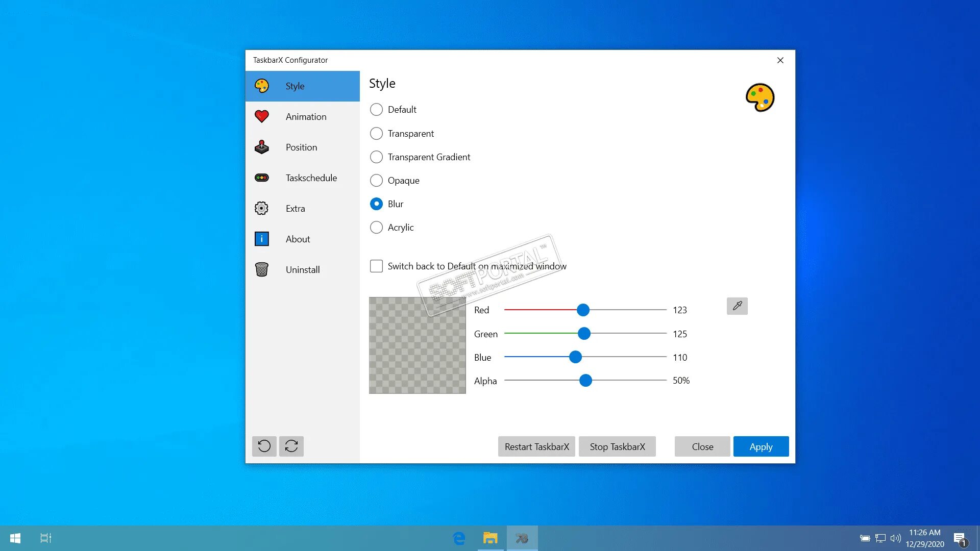
Task: Click the refresh arrows icon
Action: coord(291,446)
